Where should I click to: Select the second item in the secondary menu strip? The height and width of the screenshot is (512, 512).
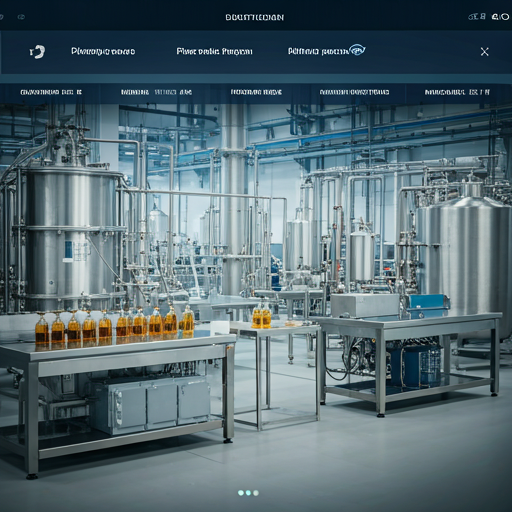(x=156, y=92)
